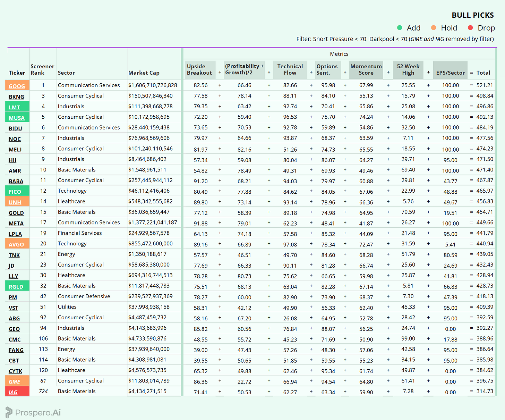The width and height of the screenshot is (505, 420).
Task: Select the Upside Breakout column header
Action: click(x=199, y=69)
